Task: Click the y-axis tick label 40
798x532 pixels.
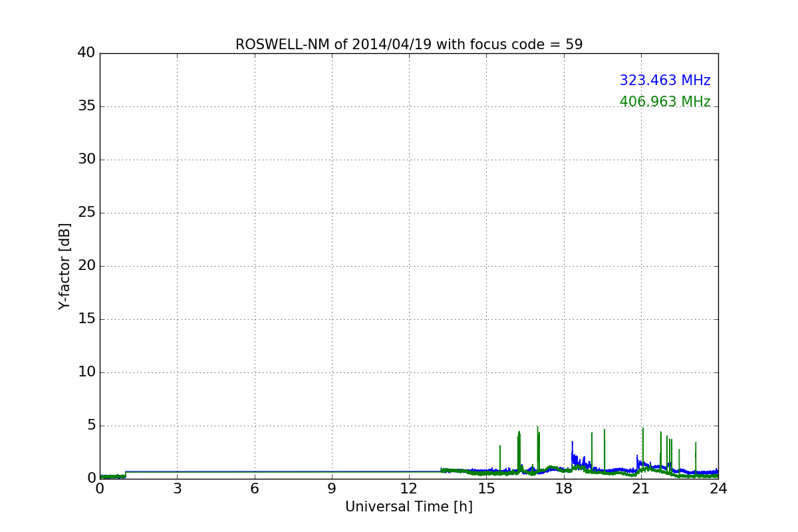Action: pyautogui.click(x=86, y=53)
